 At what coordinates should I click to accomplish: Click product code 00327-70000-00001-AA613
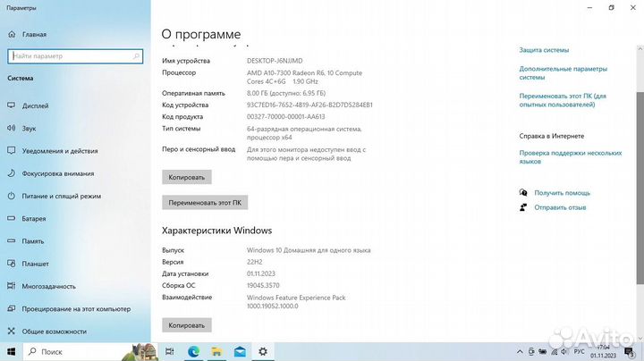point(285,116)
